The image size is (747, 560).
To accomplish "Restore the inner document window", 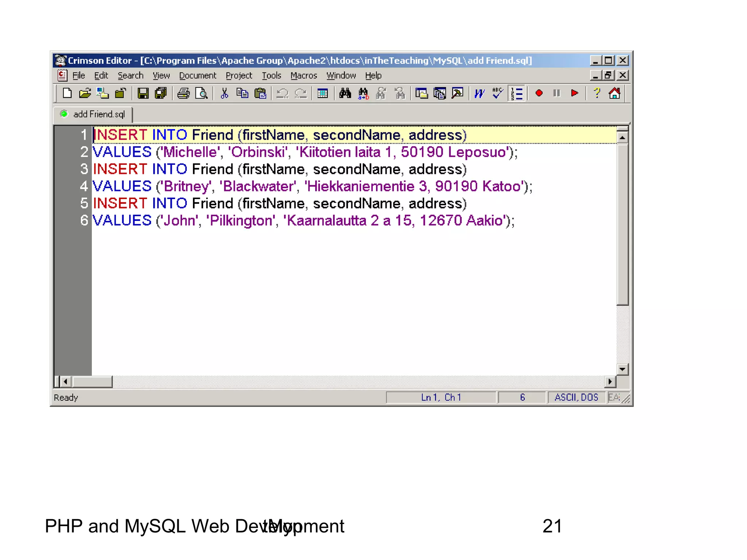I will [608, 75].
